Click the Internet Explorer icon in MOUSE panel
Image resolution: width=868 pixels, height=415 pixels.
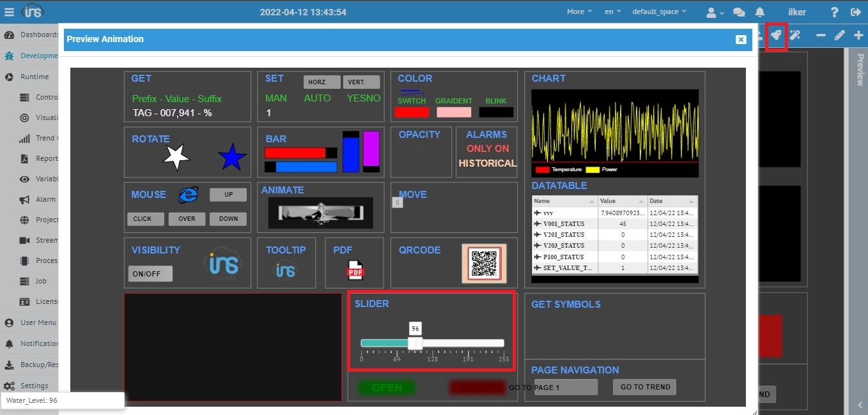click(x=189, y=195)
